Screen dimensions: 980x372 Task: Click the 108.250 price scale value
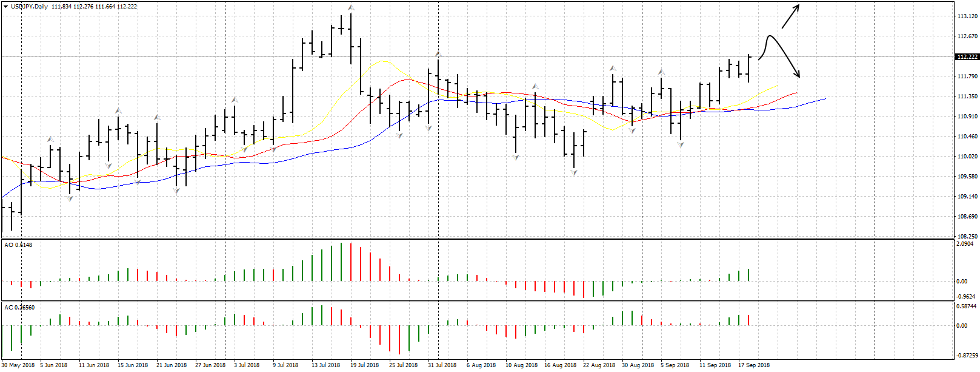[967, 236]
